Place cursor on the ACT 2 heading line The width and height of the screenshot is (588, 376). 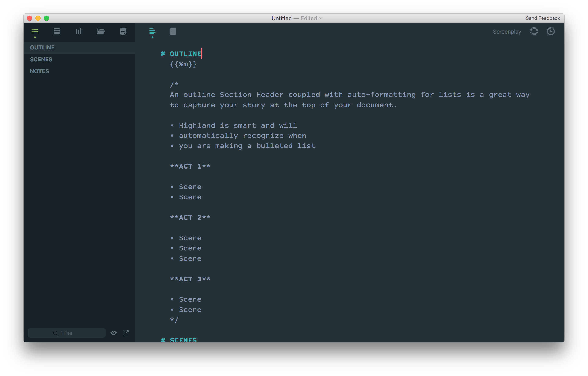(190, 218)
